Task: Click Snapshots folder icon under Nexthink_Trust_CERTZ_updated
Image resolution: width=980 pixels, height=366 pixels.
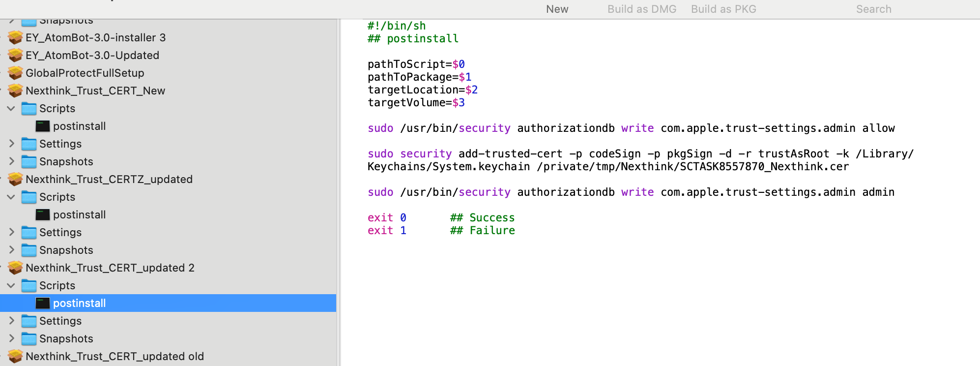Action: click(x=29, y=250)
